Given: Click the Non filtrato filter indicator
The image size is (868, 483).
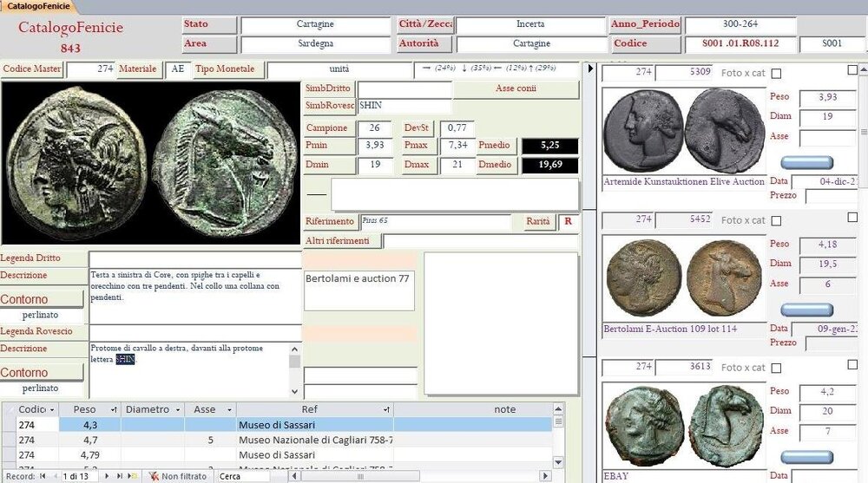Looking at the screenshot, I should tap(178, 476).
